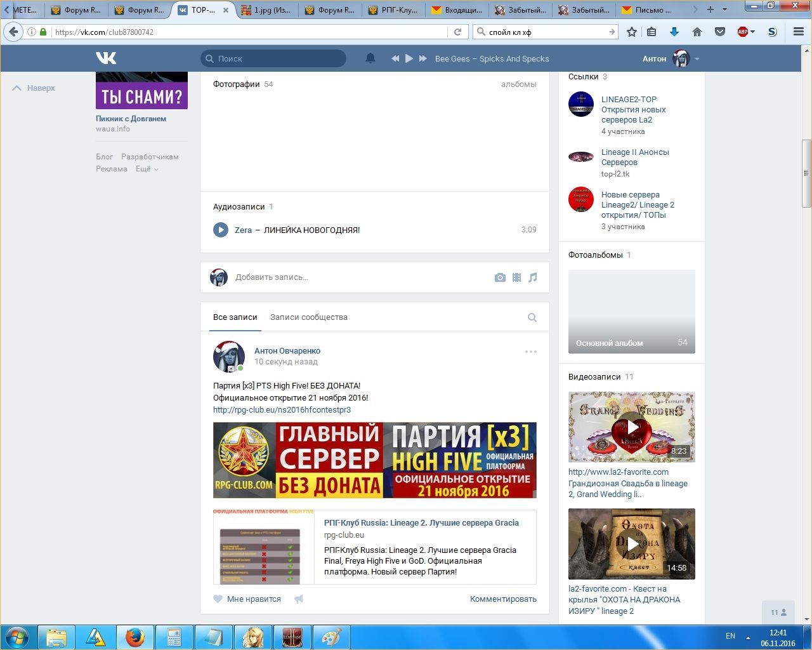Click Комментировать under the post
The image size is (812, 650).
(x=503, y=599)
